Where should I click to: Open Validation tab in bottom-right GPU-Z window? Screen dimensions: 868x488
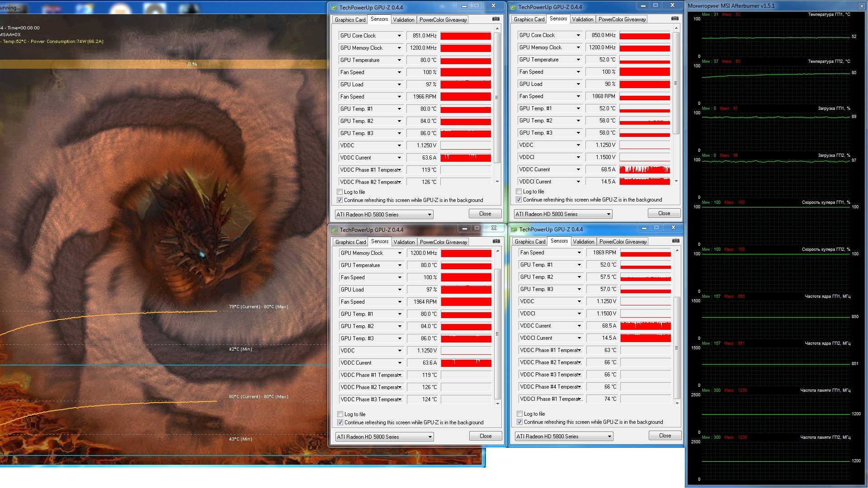[x=583, y=242]
